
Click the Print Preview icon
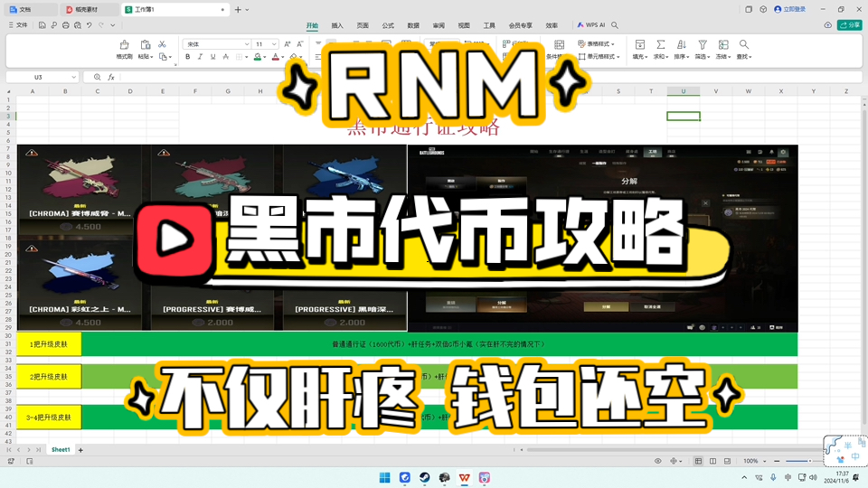pos(78,25)
